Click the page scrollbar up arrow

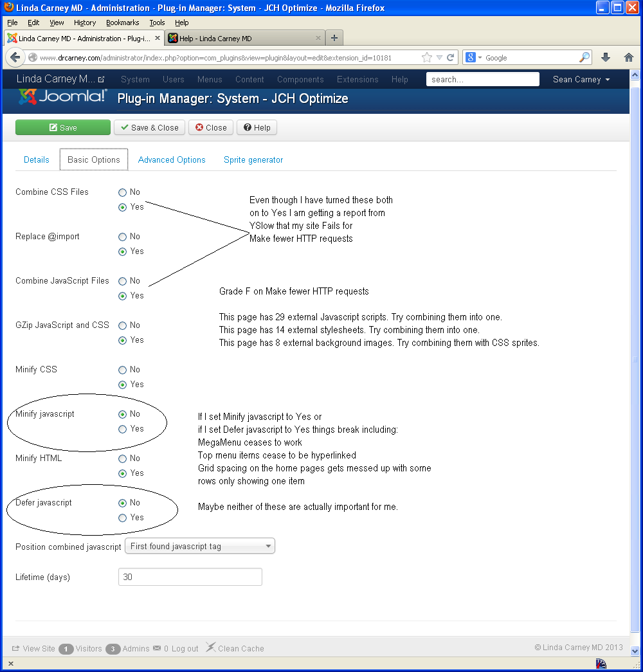(x=635, y=75)
